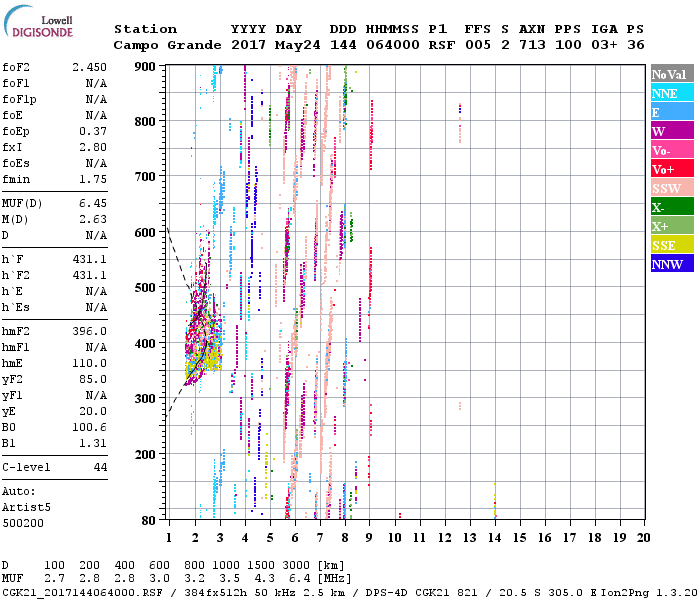Image resolution: width=700 pixels, height=600 pixels.
Task: Select the X+ legend swatch
Action: (x=672, y=225)
